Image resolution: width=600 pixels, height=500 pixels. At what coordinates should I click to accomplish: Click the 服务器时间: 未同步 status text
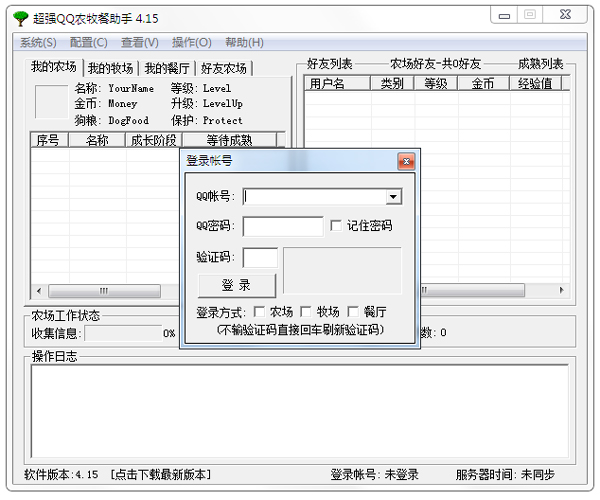pos(505,475)
